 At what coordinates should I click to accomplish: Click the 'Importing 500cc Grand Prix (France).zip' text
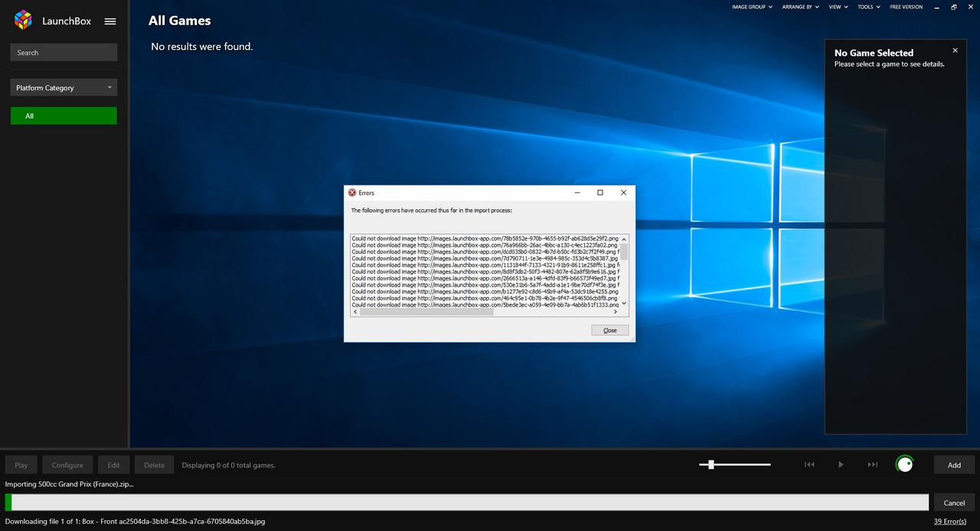coord(70,484)
